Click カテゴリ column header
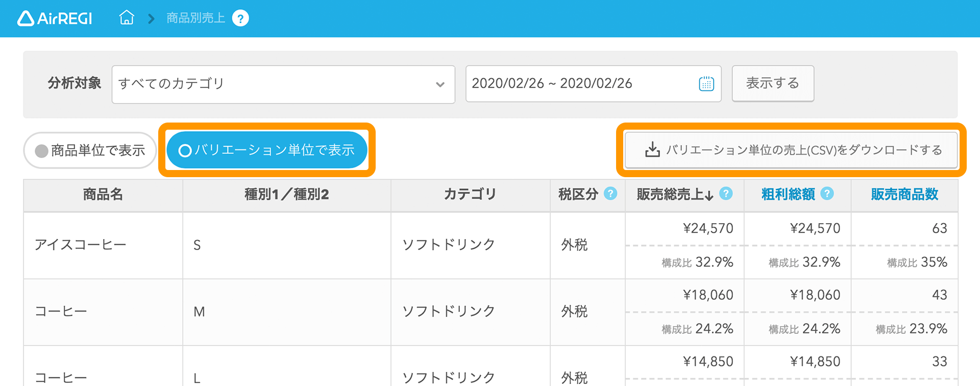The width and height of the screenshot is (980, 386). coord(470,194)
